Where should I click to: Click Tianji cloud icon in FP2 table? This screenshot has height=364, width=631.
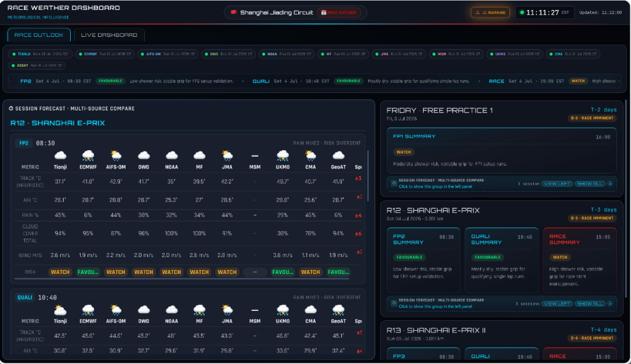point(60,155)
